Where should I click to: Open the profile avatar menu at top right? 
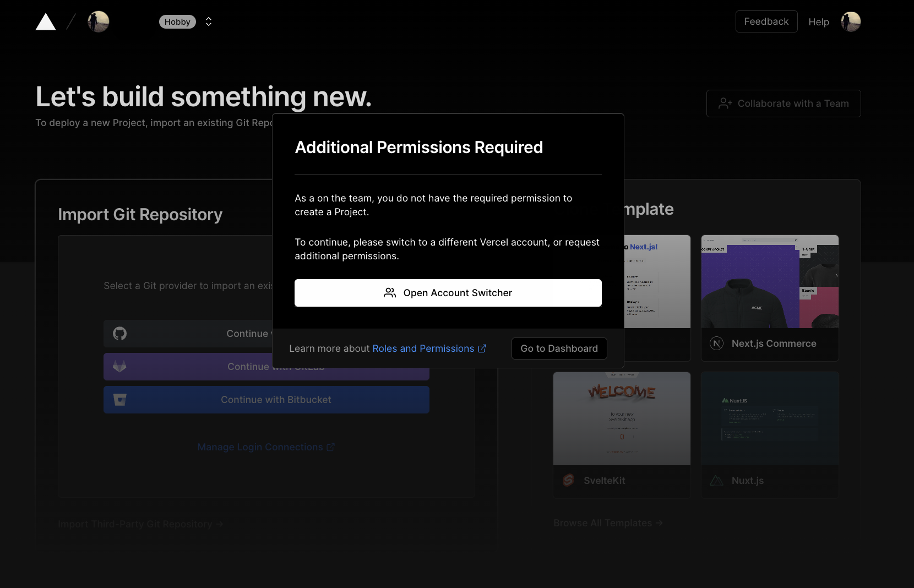click(850, 21)
